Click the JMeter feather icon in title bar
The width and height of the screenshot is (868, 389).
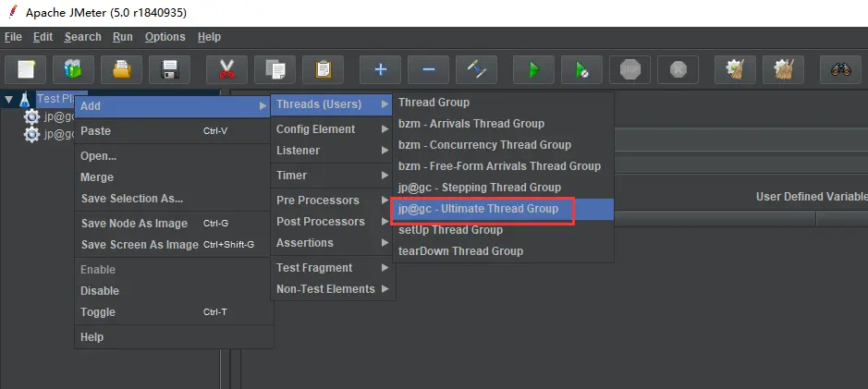12,12
